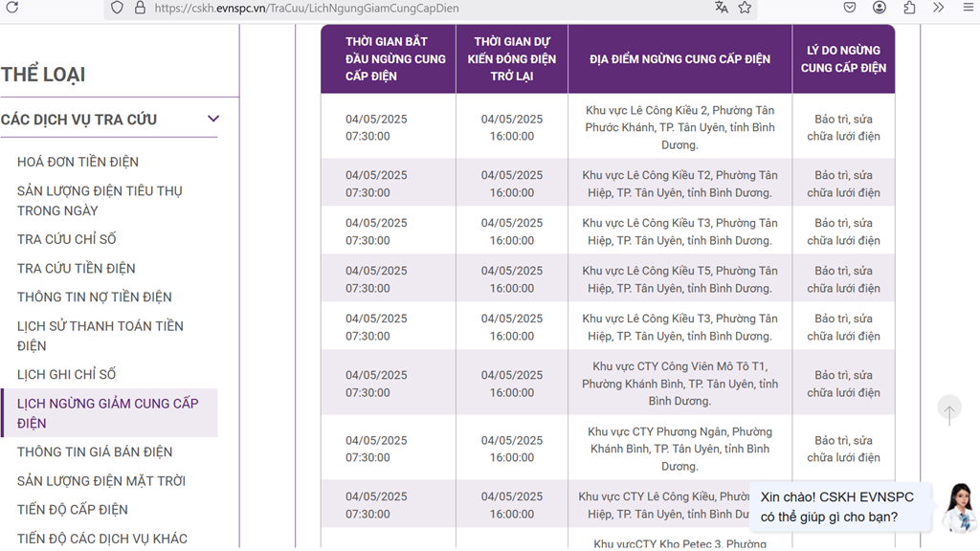Click the site padlock security icon
Screen dimensions: 980x551
(x=140, y=8)
